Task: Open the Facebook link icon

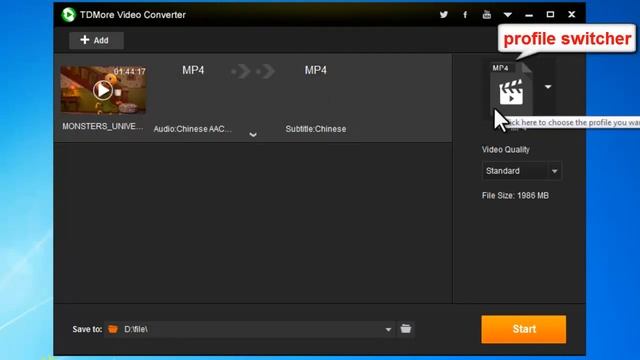Action: (465, 15)
